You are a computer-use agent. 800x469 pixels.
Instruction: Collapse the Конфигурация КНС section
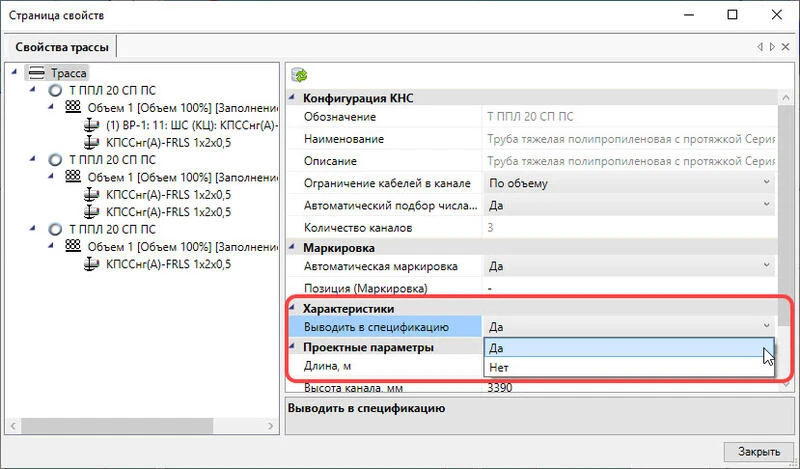click(x=293, y=98)
